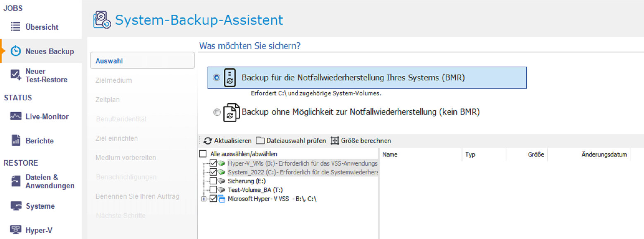The height and width of the screenshot is (239, 644).
Task: Open Live-Monitor in the sidebar
Action: [x=39, y=117]
